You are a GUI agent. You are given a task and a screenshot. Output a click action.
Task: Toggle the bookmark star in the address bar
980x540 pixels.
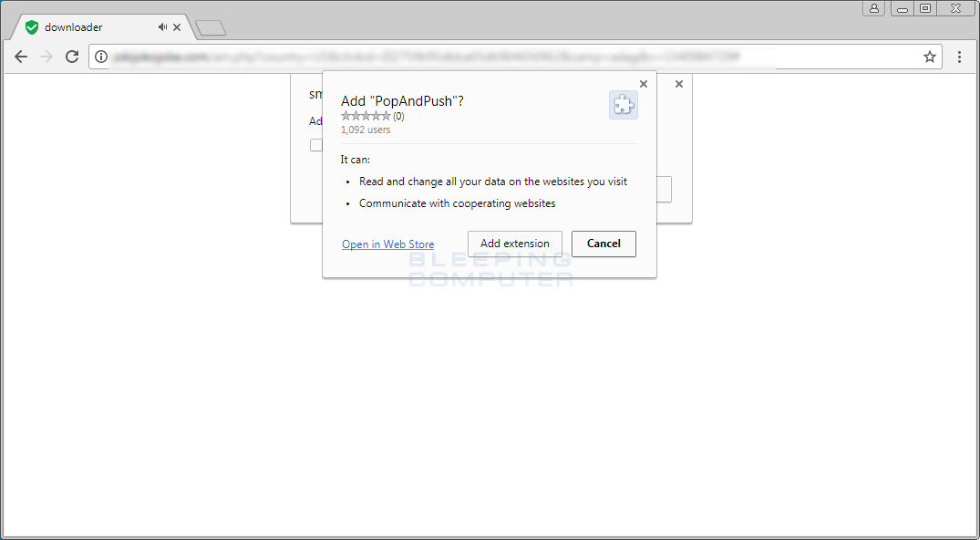point(930,57)
